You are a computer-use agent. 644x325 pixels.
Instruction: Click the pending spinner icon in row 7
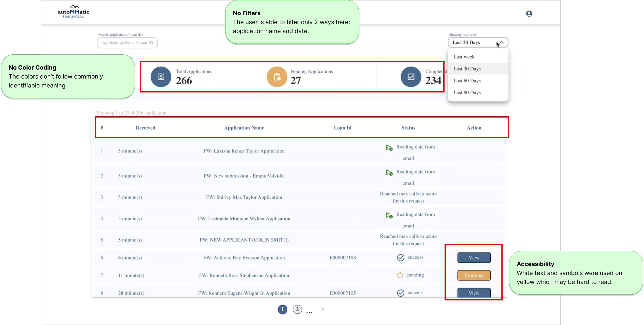pyautogui.click(x=400, y=275)
